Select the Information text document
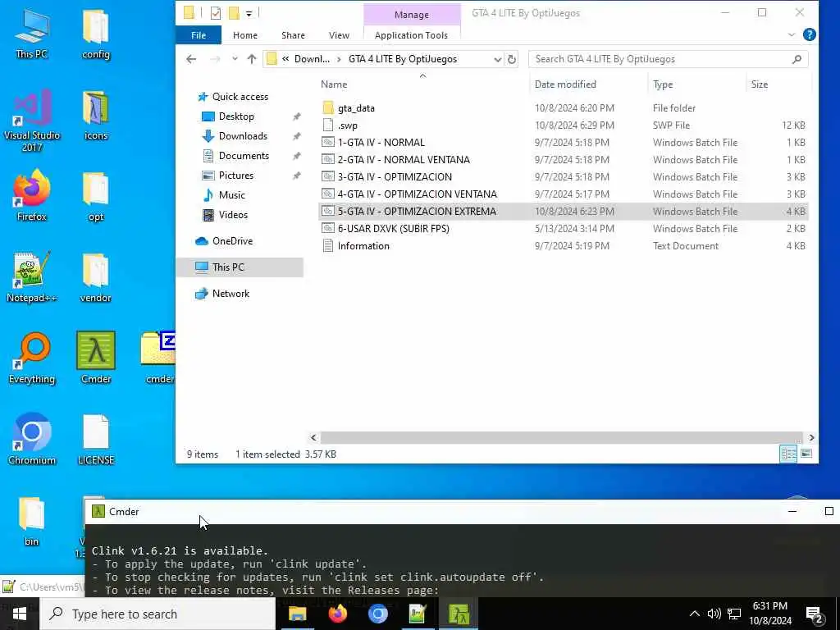840x630 pixels. tap(563, 246)
